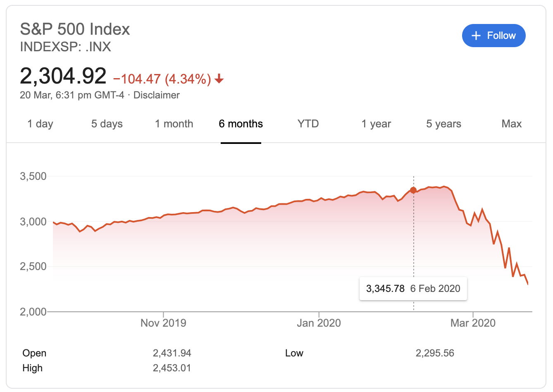Click the 3,345.78 6 Feb 2020 tooltip
This screenshot has height=392, width=553.
click(x=413, y=289)
